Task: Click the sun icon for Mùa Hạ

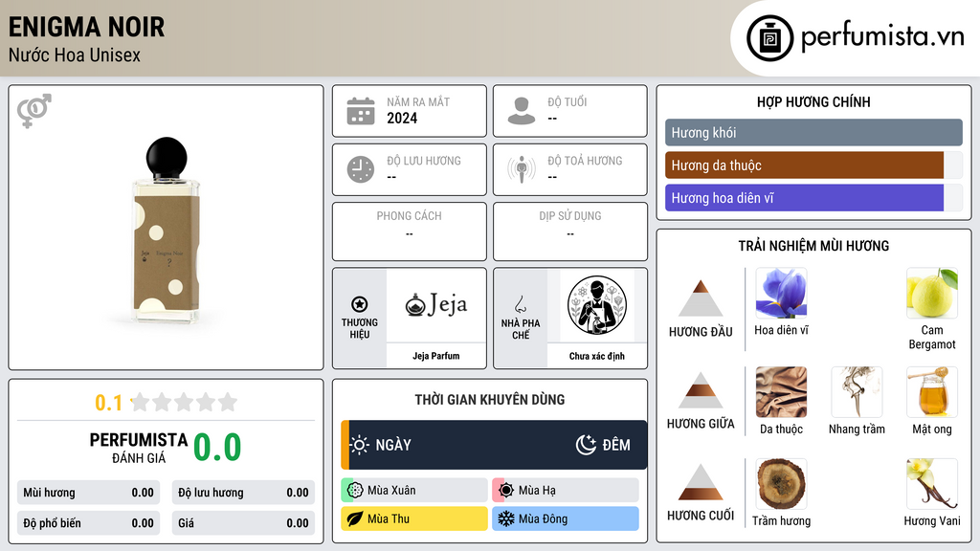Action: 506,491
